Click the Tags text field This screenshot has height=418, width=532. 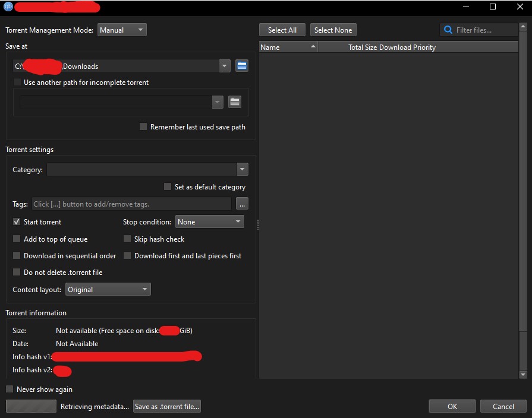tap(131, 204)
